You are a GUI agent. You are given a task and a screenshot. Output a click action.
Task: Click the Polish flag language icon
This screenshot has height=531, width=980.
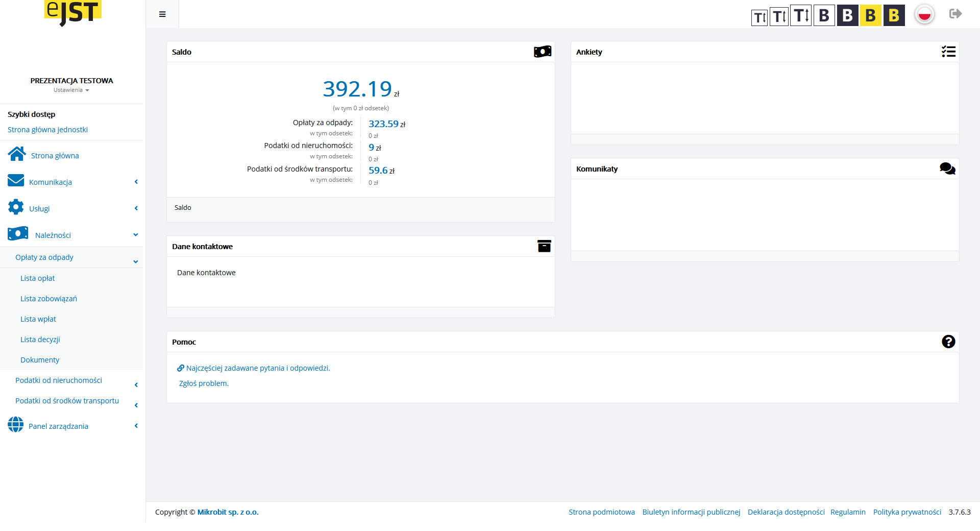924,15
